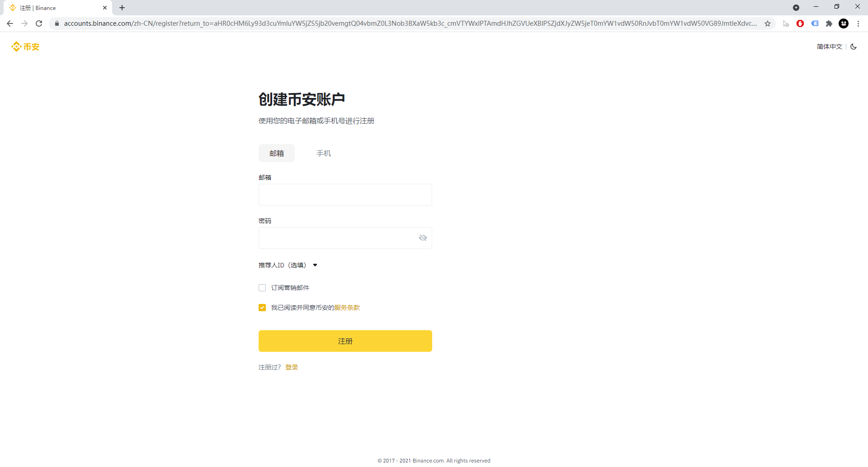
Task: Click the address bar lock icon
Action: tap(57, 23)
